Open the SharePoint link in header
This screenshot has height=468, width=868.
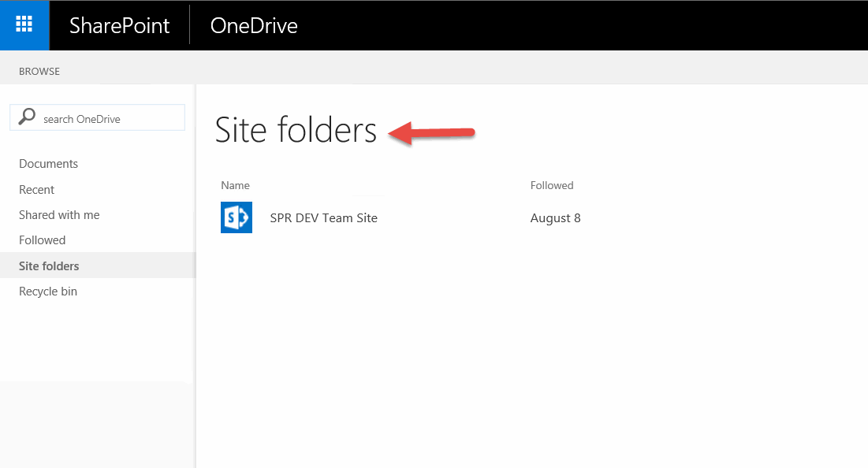[x=119, y=25]
